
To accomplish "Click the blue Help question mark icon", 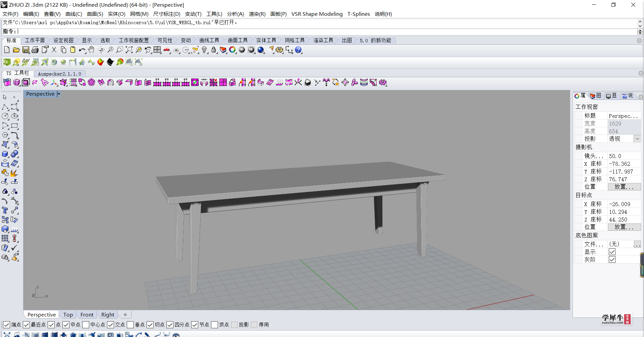I will (x=298, y=50).
